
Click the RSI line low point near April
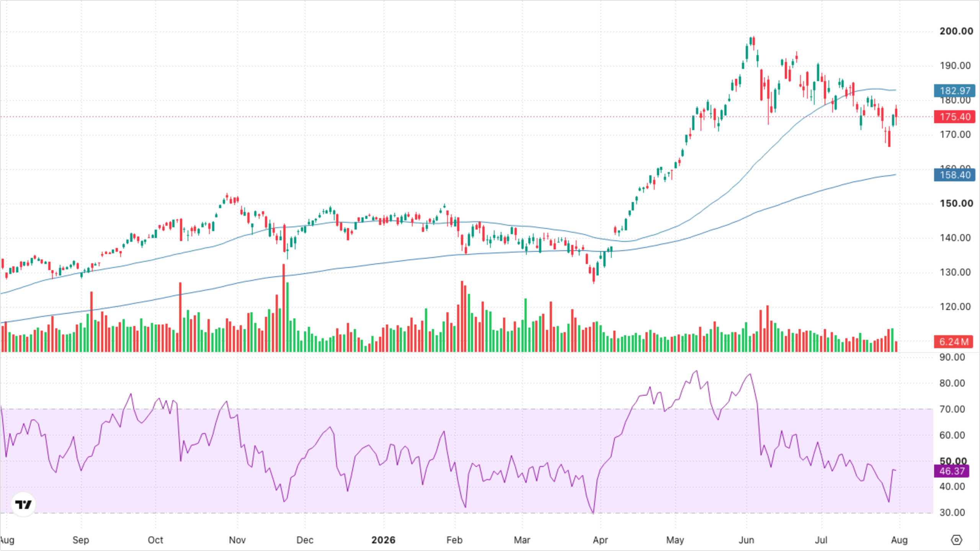coord(593,513)
